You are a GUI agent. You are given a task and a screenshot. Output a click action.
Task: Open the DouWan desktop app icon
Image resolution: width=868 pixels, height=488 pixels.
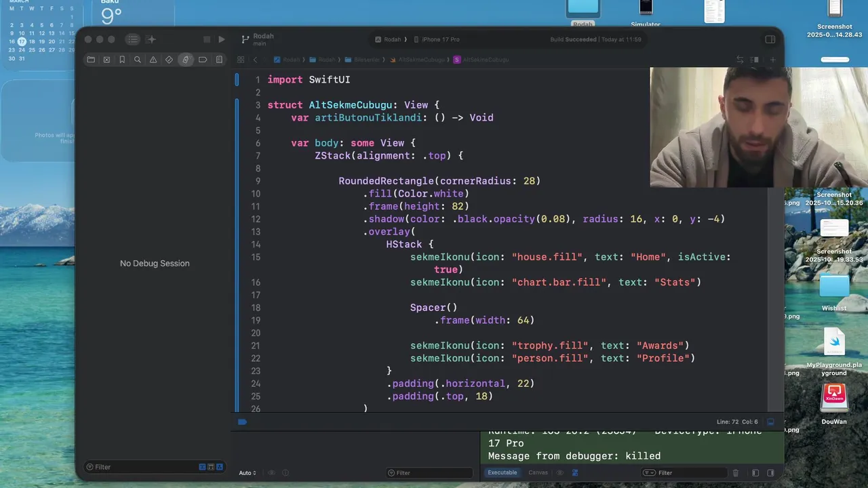[834, 404]
